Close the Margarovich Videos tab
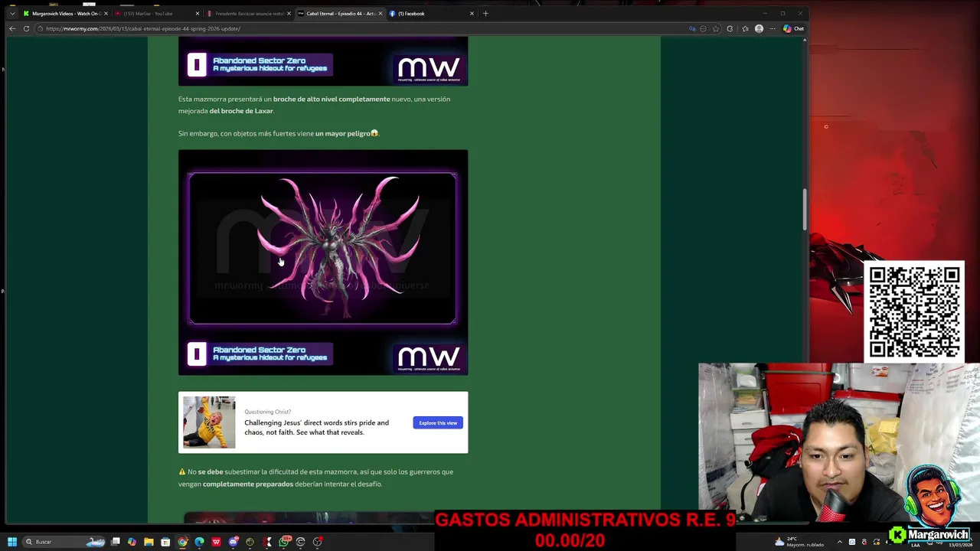 [x=106, y=13]
